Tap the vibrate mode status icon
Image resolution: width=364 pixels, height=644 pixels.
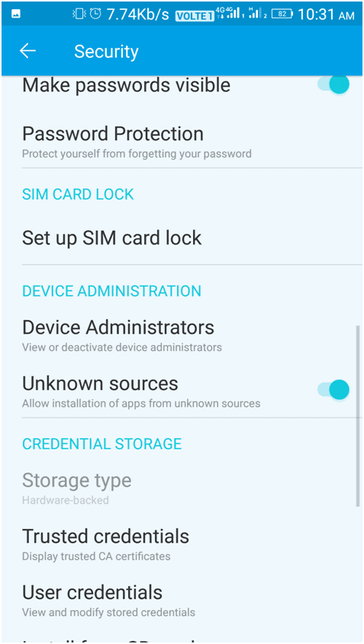78,14
